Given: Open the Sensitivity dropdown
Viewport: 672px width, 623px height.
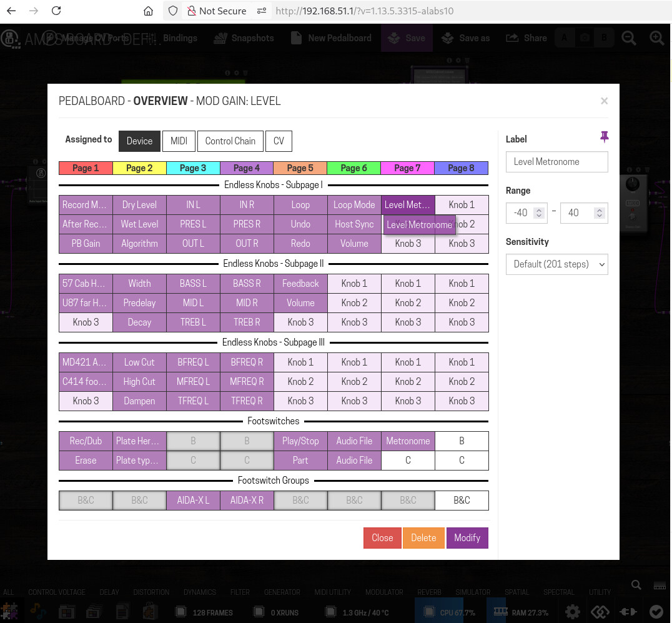Looking at the screenshot, I should [x=556, y=264].
